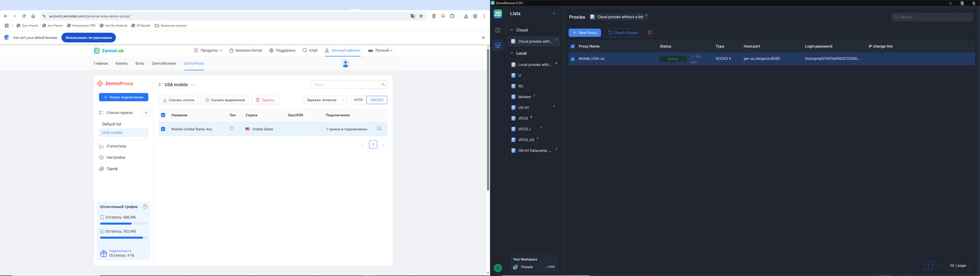Go back in browser history

(6, 16)
